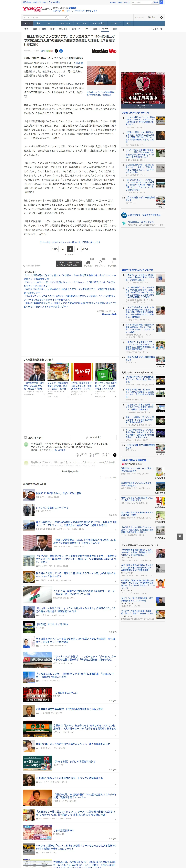Viewport: 186px width, 868px height.
Task: Select the スポーツ category tab
Action: 76,29
